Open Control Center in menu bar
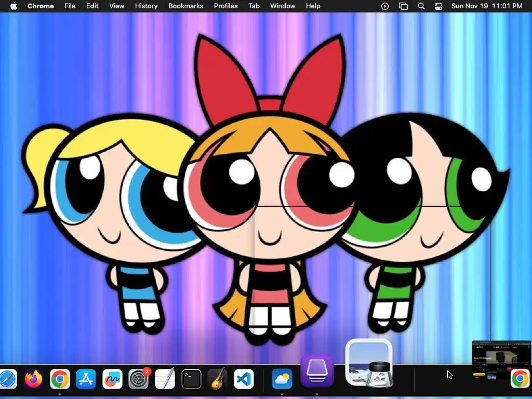Screen dimensions: 532x399 [x=438, y=6]
